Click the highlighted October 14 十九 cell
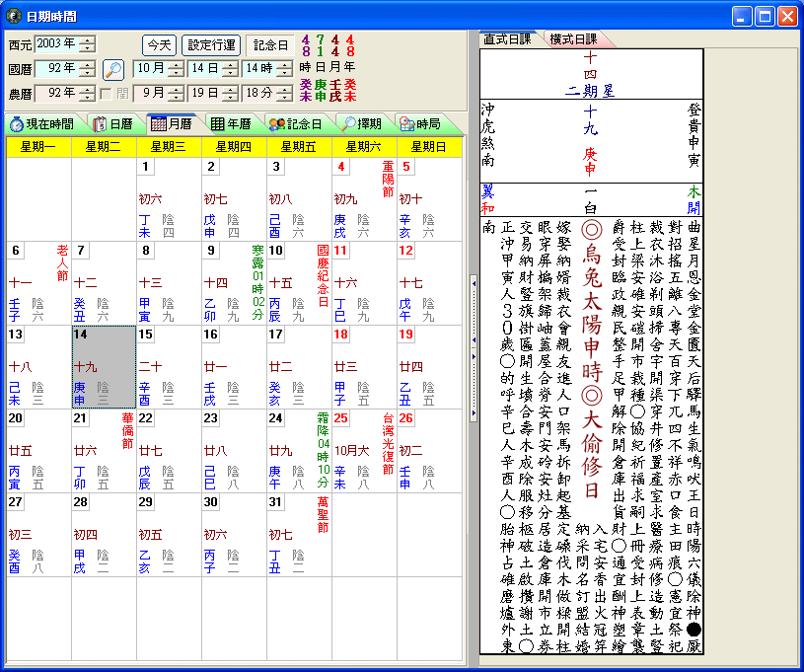804x672 pixels. tap(104, 367)
